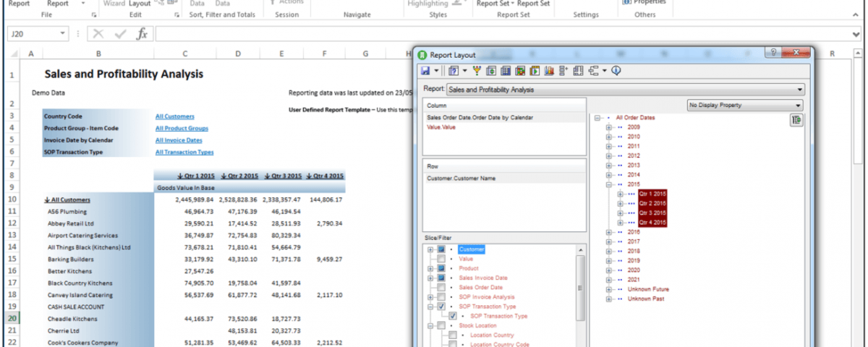Toggle the SOP Invoice Analysis checkbox
This screenshot has height=347, width=868.
click(x=441, y=297)
